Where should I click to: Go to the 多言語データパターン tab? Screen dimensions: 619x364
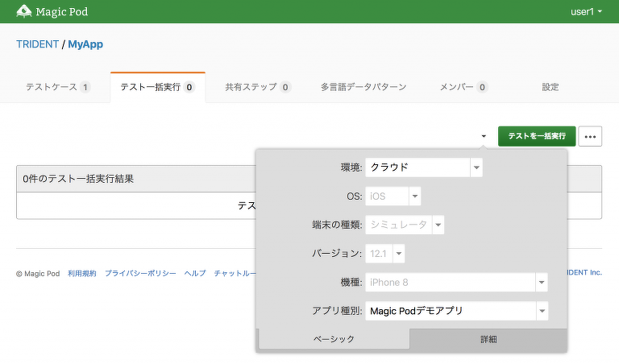(363, 87)
